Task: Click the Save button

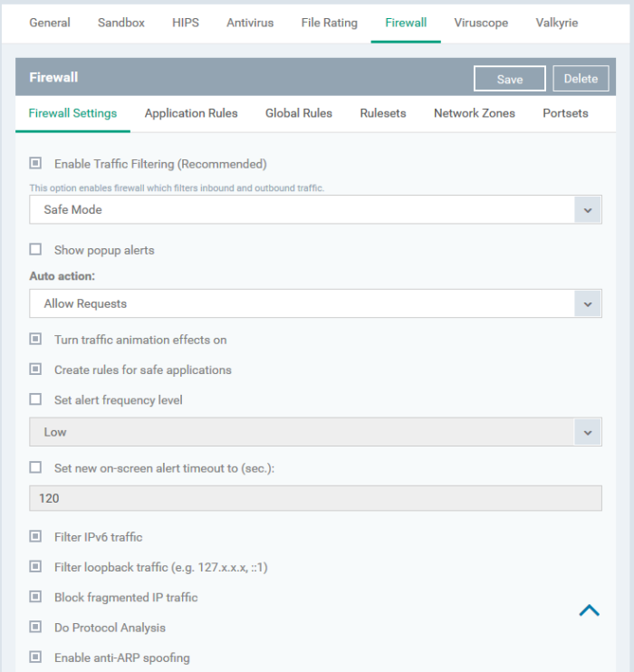Action: [x=510, y=79]
